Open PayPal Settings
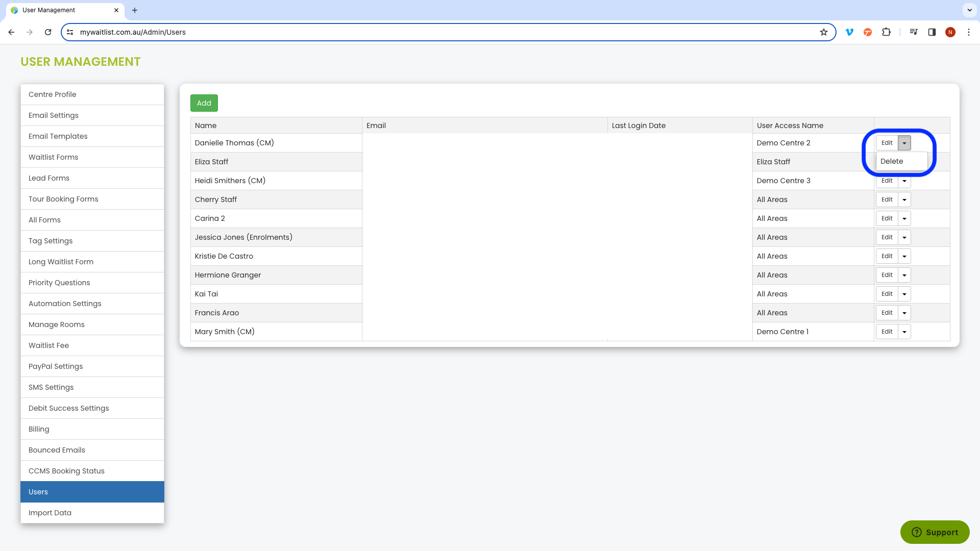This screenshot has height=551, width=980. coord(92,366)
